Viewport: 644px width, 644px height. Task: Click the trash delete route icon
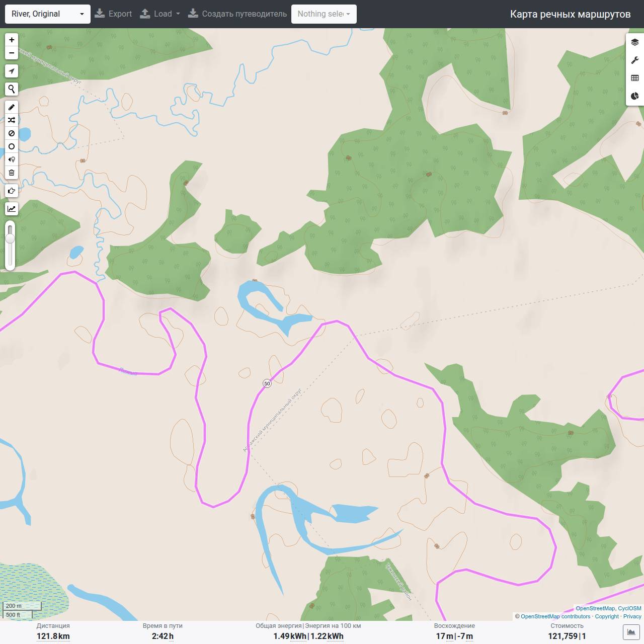[12, 173]
